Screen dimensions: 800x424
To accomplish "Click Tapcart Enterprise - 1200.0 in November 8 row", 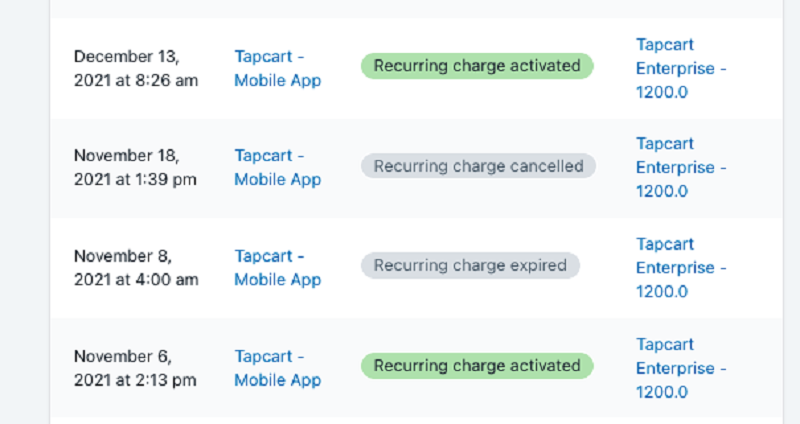I will 681,268.
